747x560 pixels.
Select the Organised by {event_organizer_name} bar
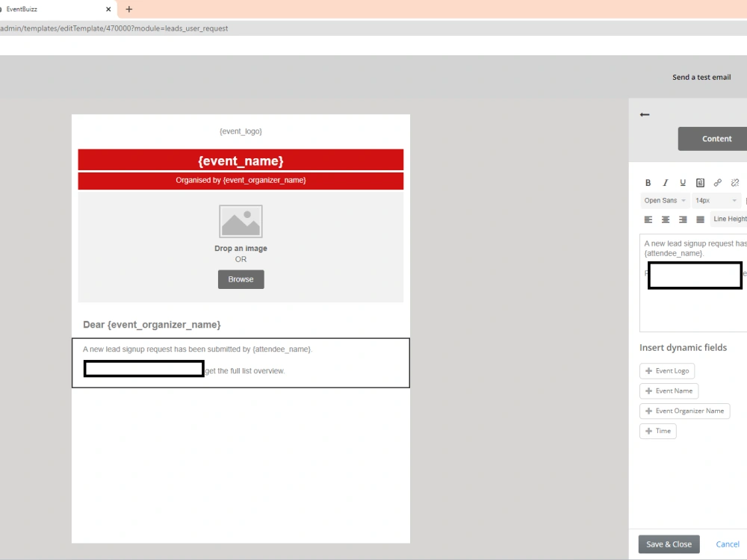coord(241,181)
